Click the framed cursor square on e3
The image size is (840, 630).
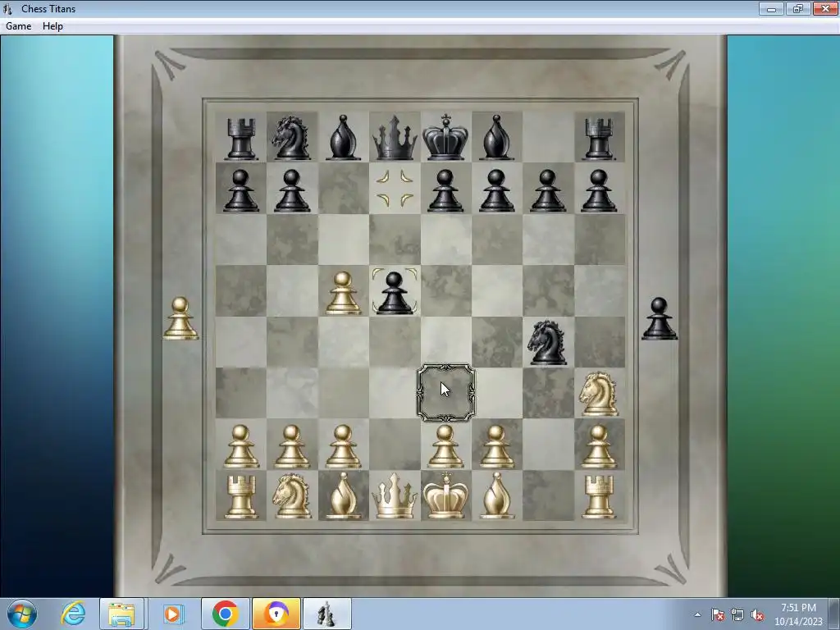(x=445, y=393)
